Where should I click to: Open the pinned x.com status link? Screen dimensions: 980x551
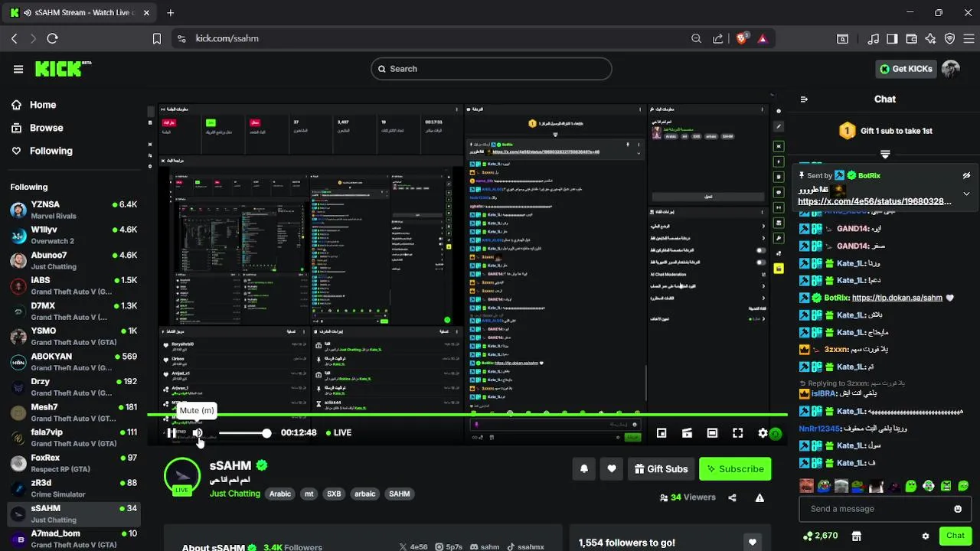pos(874,201)
